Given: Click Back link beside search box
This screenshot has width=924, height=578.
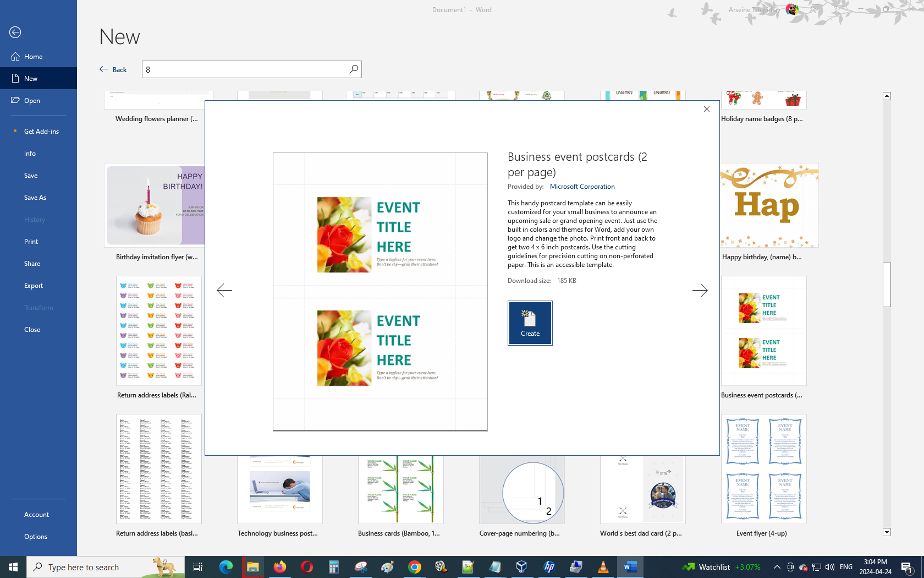Looking at the screenshot, I should pyautogui.click(x=113, y=70).
